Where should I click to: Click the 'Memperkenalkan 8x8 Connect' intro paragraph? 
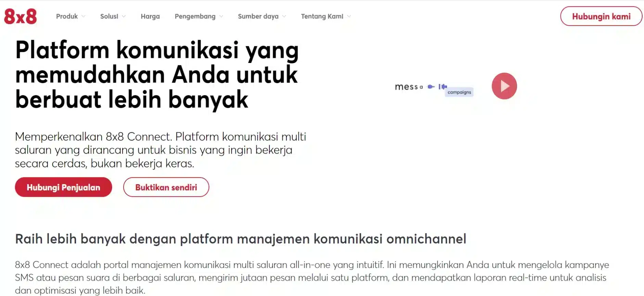(161, 150)
